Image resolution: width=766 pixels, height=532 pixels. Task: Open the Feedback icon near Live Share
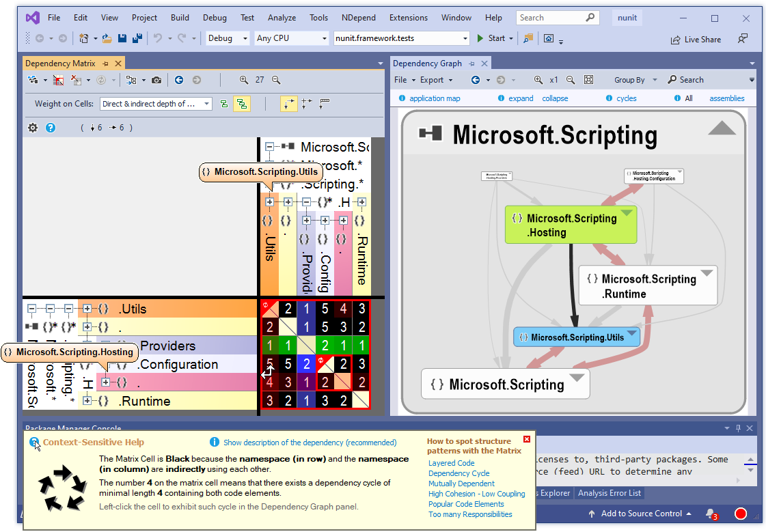pos(743,38)
